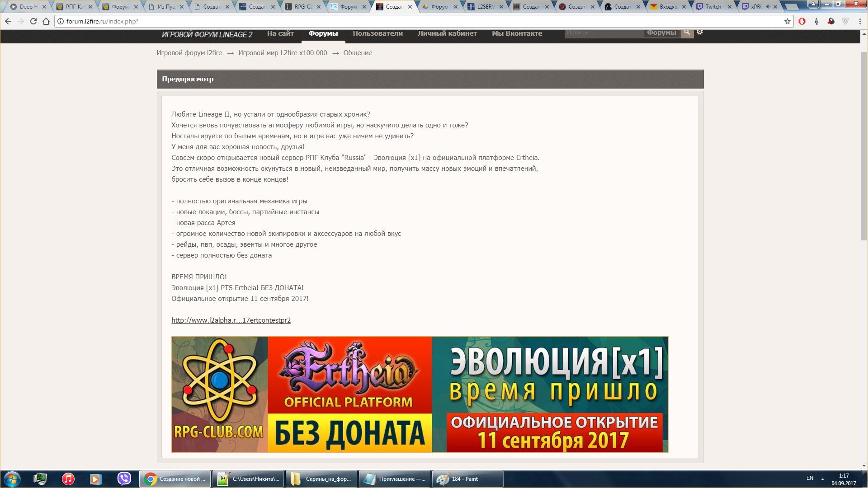The image size is (868, 488).
Task: Show hidden system tray icons
Action: click(822, 479)
